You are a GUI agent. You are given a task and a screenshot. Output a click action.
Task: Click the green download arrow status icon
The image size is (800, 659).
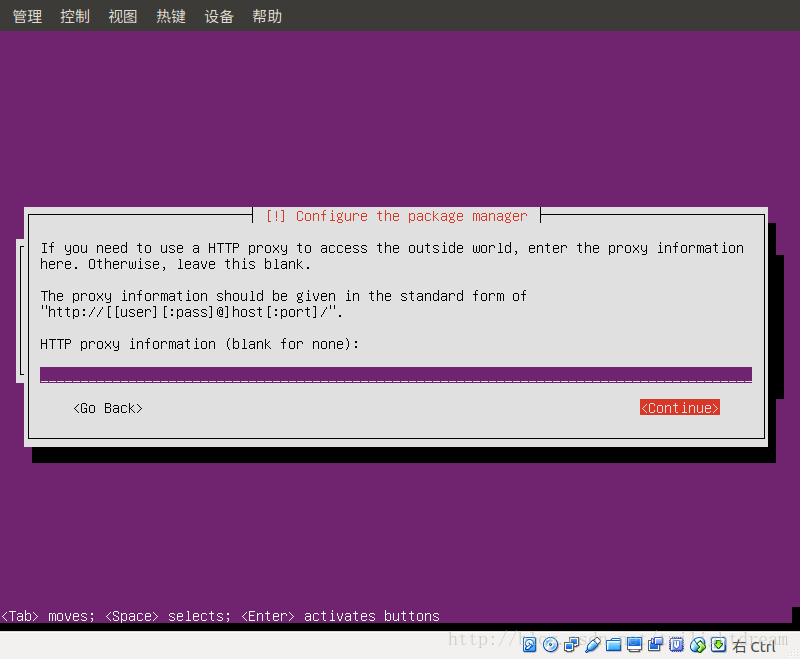[x=719, y=645]
